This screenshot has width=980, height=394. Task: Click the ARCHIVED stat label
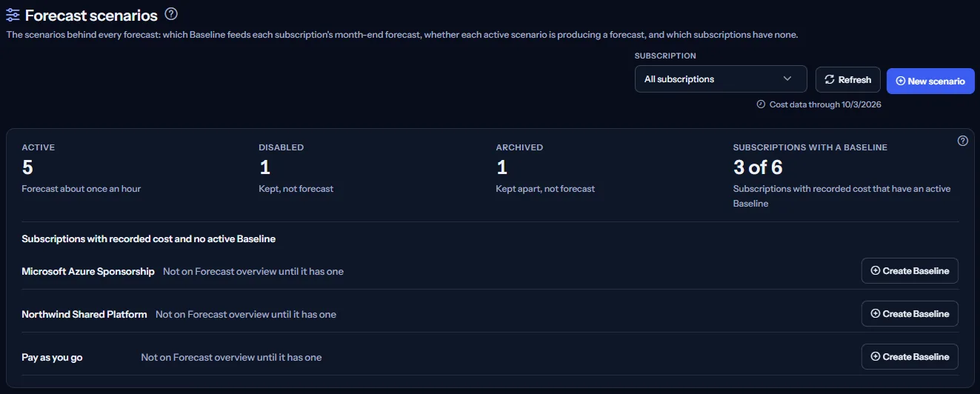tap(519, 147)
